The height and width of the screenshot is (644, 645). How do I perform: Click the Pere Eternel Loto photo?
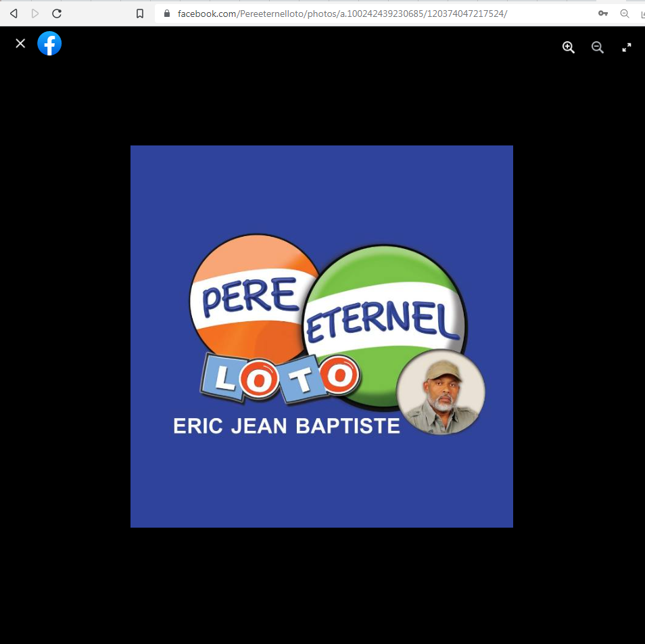pyautogui.click(x=322, y=336)
